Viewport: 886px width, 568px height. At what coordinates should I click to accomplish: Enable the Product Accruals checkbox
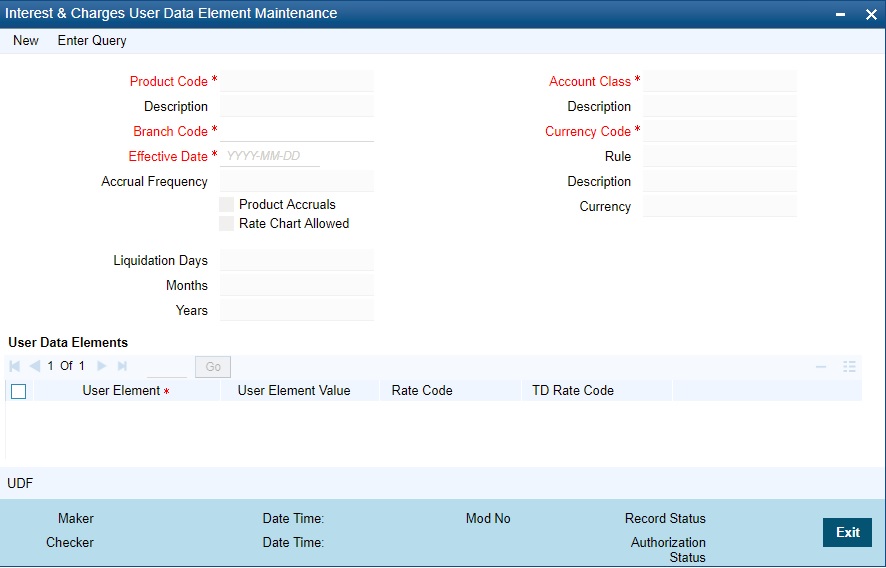(x=227, y=205)
